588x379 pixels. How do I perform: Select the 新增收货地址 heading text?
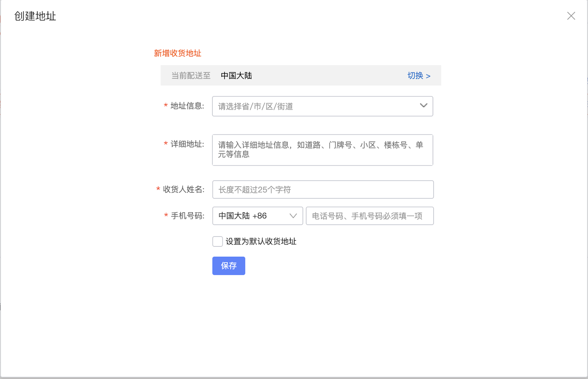178,53
